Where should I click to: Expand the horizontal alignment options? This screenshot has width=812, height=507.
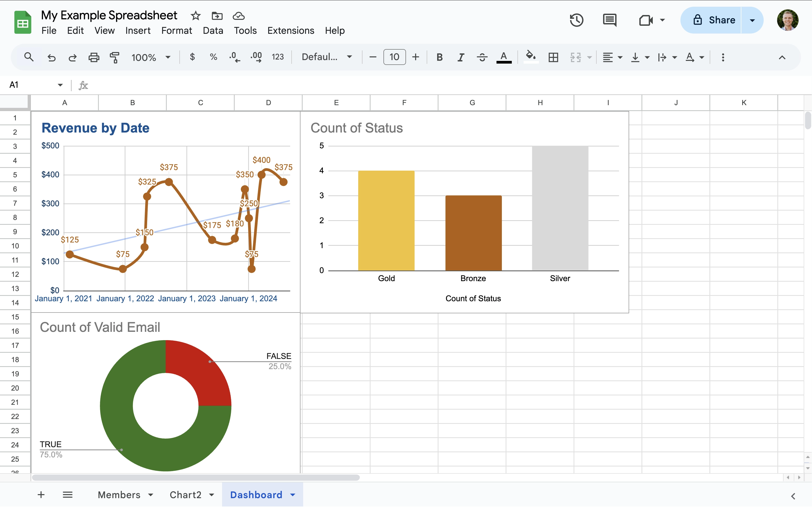(x=620, y=57)
